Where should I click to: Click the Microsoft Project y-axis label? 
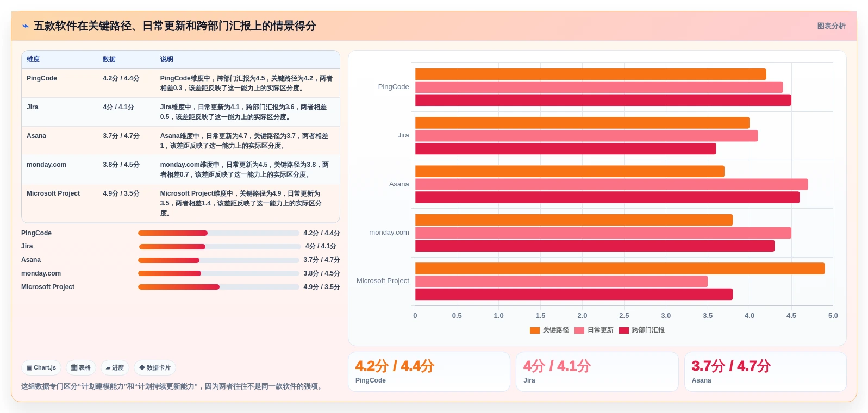(383, 281)
